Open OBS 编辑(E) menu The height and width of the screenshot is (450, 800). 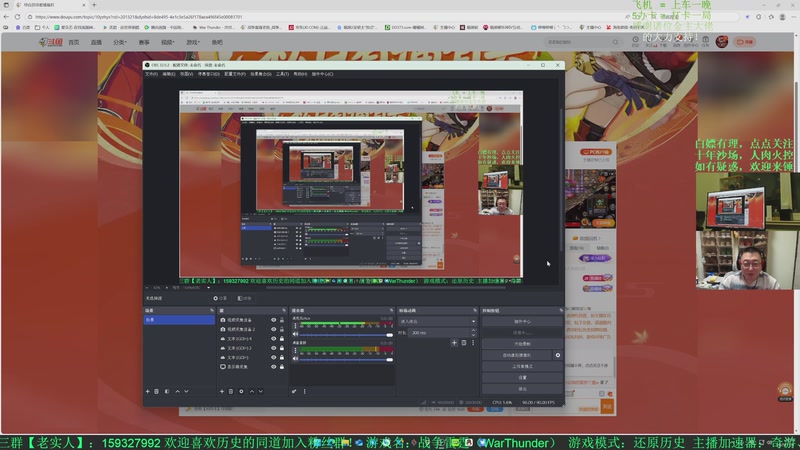pos(169,74)
